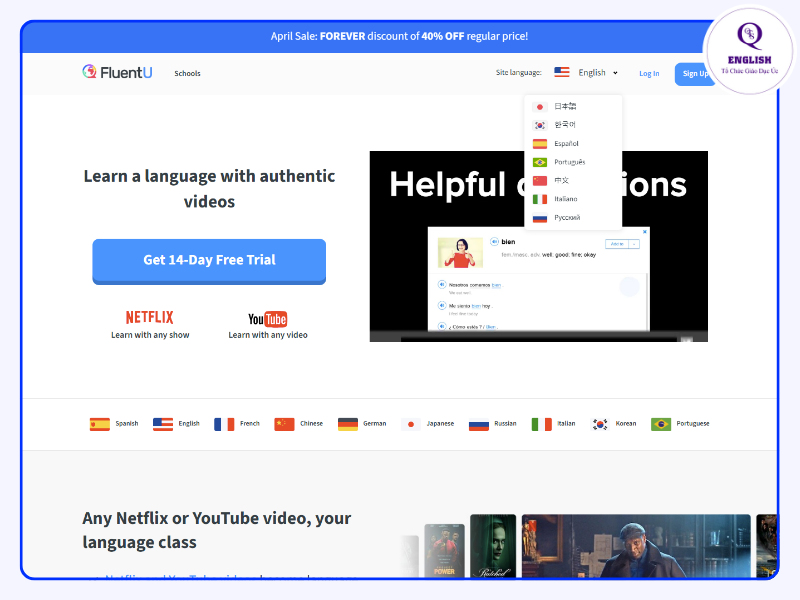Click the April Sale 40% OFF banner
This screenshot has height=600, width=800.
pos(399,36)
